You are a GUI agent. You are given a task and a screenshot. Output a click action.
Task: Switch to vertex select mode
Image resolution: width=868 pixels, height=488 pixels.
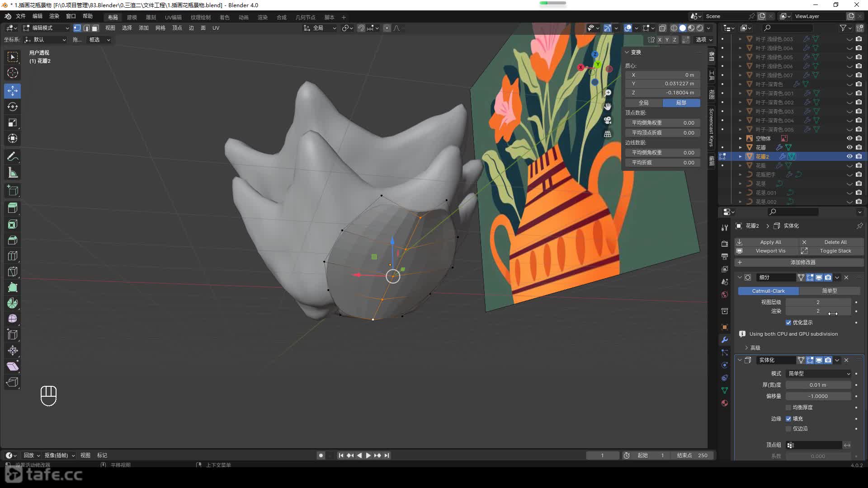tap(77, 28)
